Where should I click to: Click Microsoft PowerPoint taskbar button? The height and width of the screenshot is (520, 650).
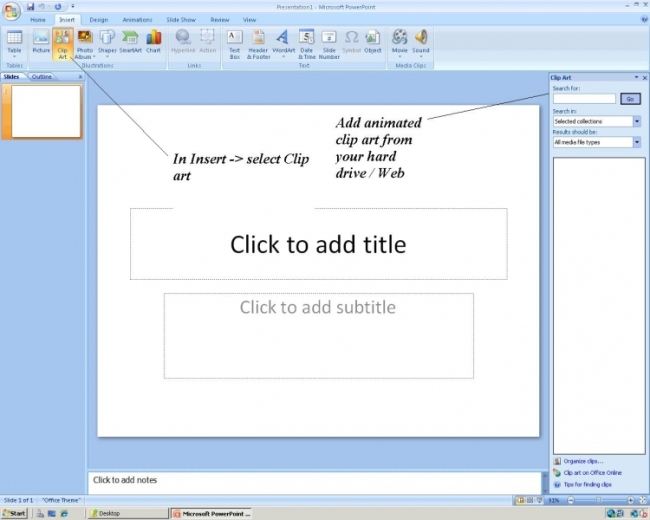pyautogui.click(x=212, y=513)
